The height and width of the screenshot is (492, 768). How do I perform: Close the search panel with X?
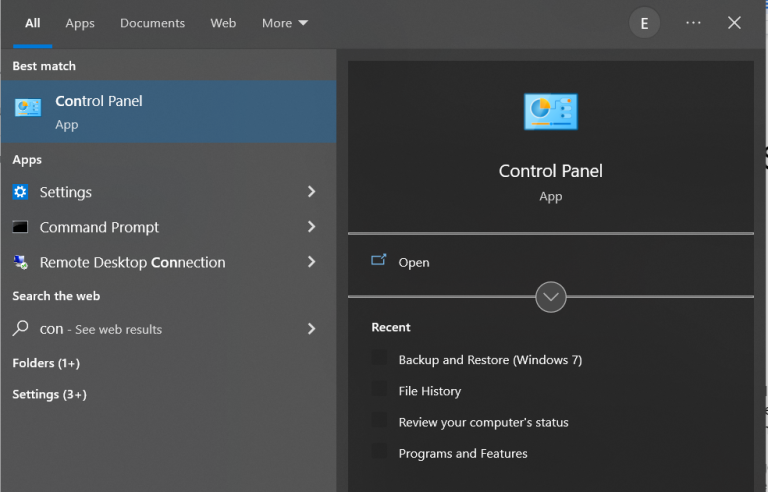click(x=734, y=23)
